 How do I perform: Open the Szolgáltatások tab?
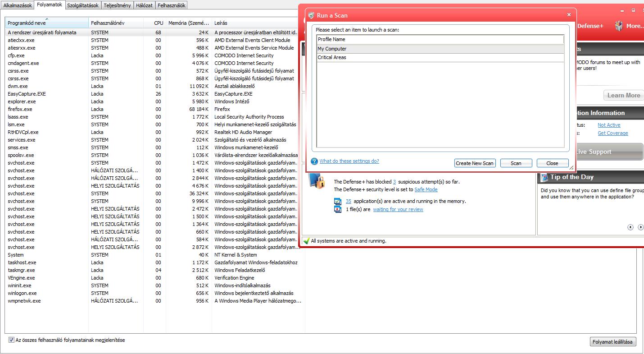click(x=83, y=5)
